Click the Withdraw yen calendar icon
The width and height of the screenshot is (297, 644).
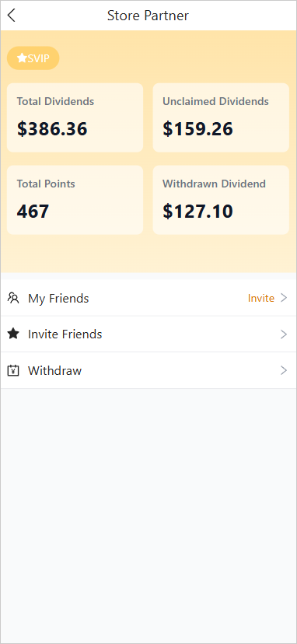13,370
